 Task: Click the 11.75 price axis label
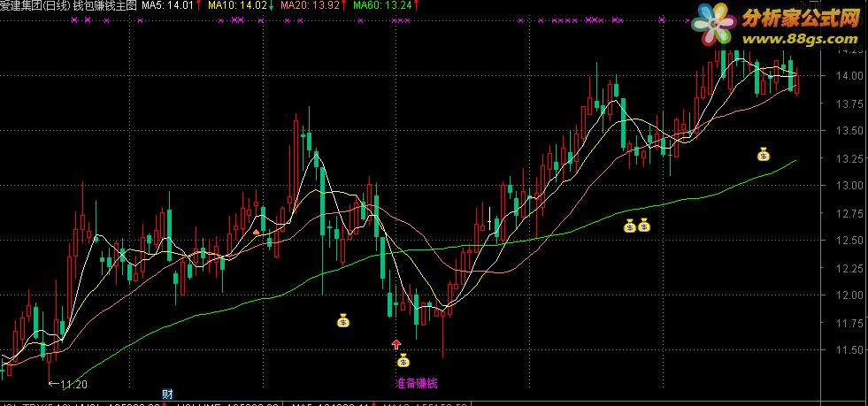point(848,323)
